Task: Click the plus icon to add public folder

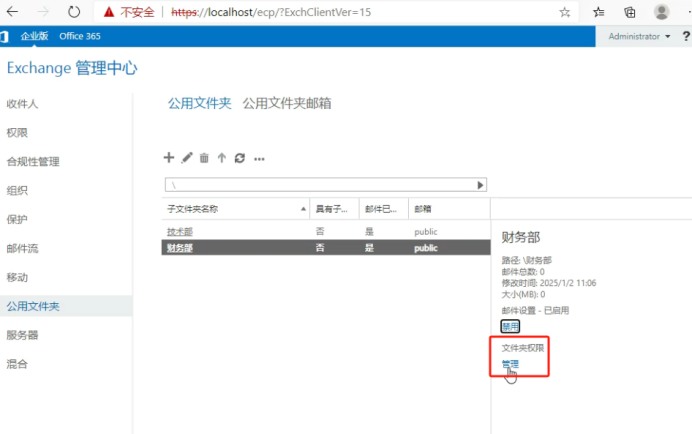Action: coord(169,158)
